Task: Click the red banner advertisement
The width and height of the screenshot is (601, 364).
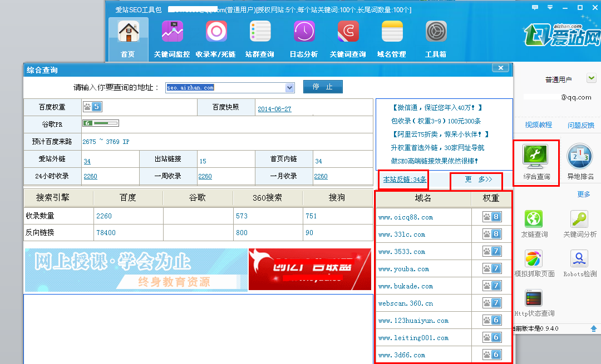Action: click(x=310, y=269)
